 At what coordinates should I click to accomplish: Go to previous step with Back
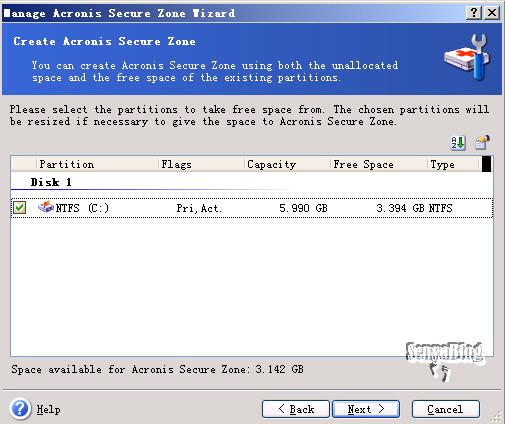[x=296, y=409]
